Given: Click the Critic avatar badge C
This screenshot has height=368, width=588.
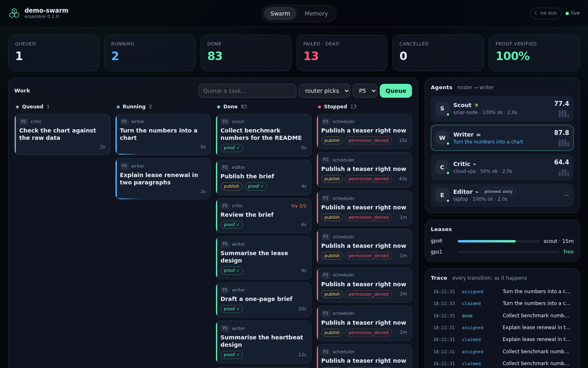Looking at the screenshot, I should pos(442,167).
